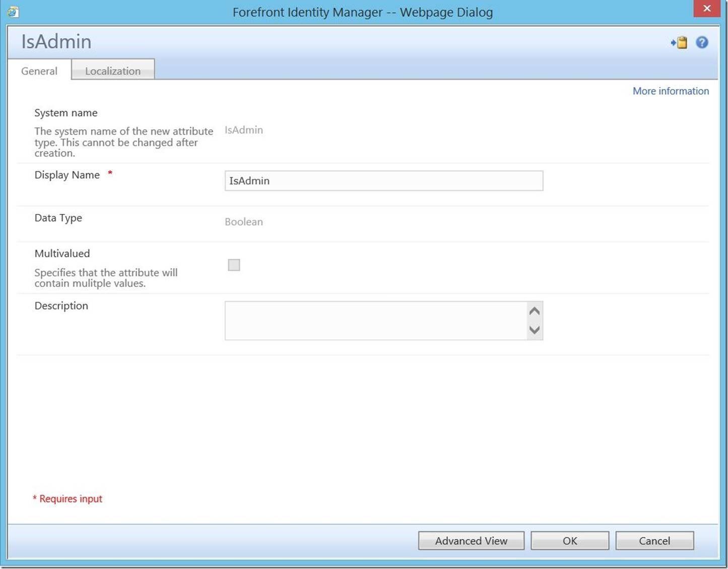Click the Advanced View button
The image size is (728, 569).
tap(471, 541)
